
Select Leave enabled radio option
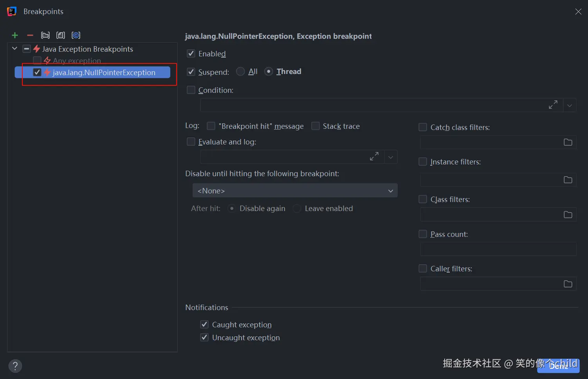coord(297,208)
